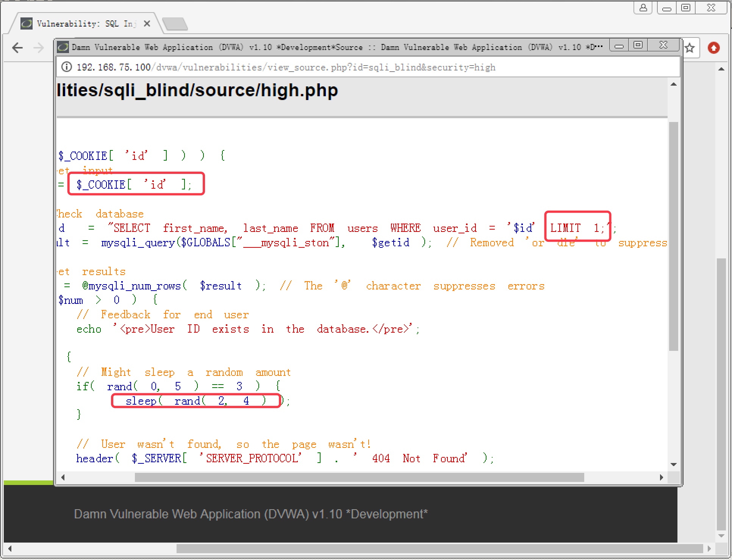Screen dimensions: 732x560
Task: Minimize the source popup window
Action: pyautogui.click(x=619, y=46)
